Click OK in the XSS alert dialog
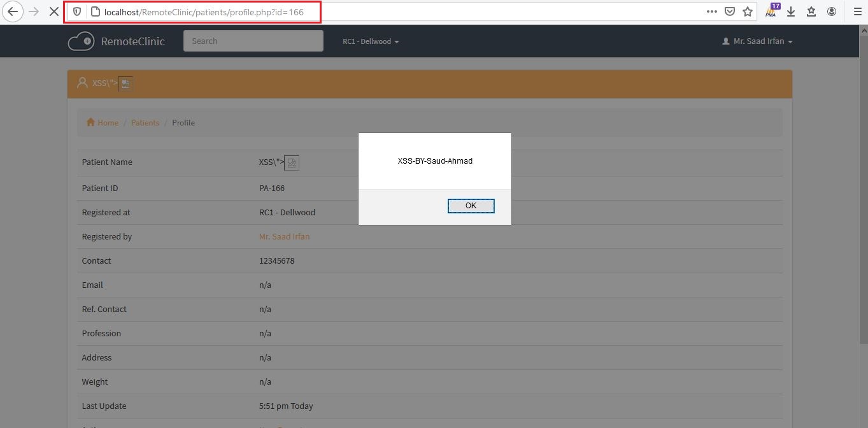The image size is (868, 428). coord(471,206)
